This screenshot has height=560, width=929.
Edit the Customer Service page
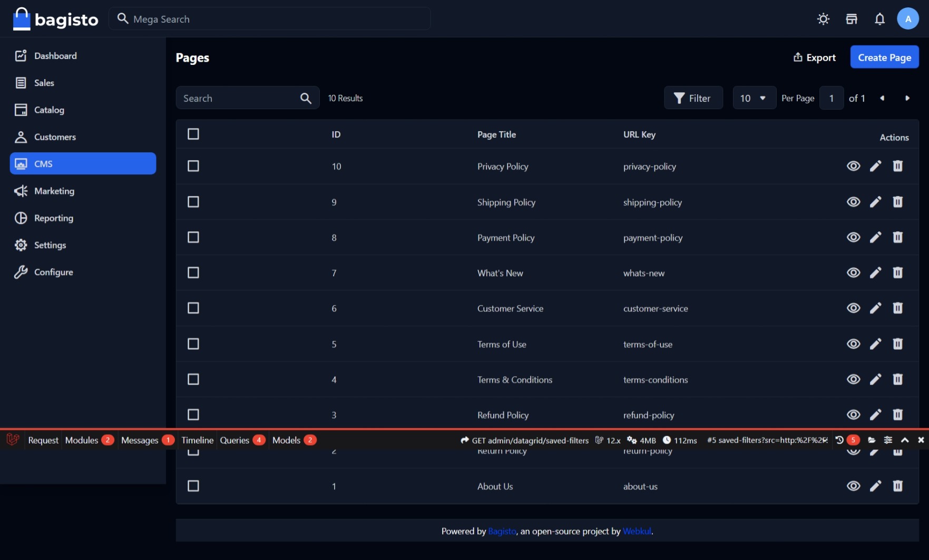[x=875, y=308]
